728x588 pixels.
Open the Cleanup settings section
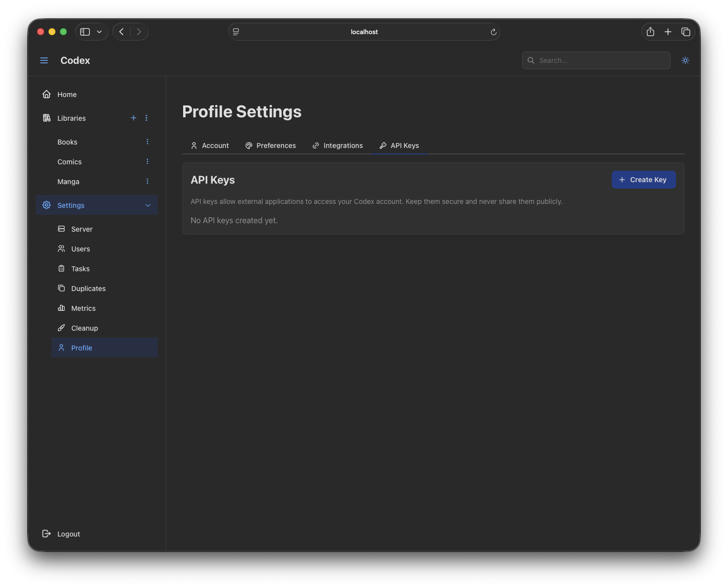(61, 328)
